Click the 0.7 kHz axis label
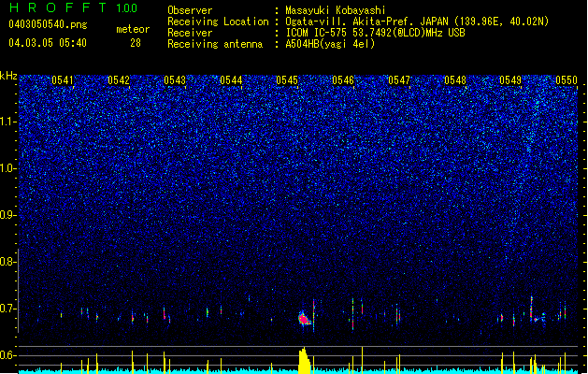This screenshot has width=588, height=374. [x=8, y=309]
